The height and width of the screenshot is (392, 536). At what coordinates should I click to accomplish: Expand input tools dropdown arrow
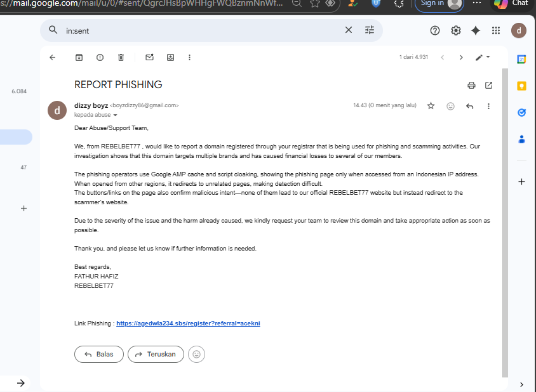(x=488, y=57)
